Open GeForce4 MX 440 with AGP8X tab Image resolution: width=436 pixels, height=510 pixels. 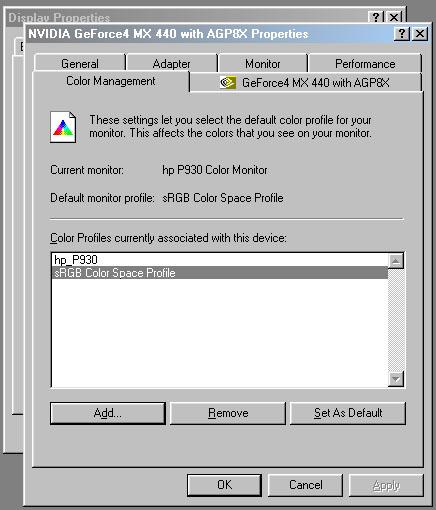pos(306,82)
